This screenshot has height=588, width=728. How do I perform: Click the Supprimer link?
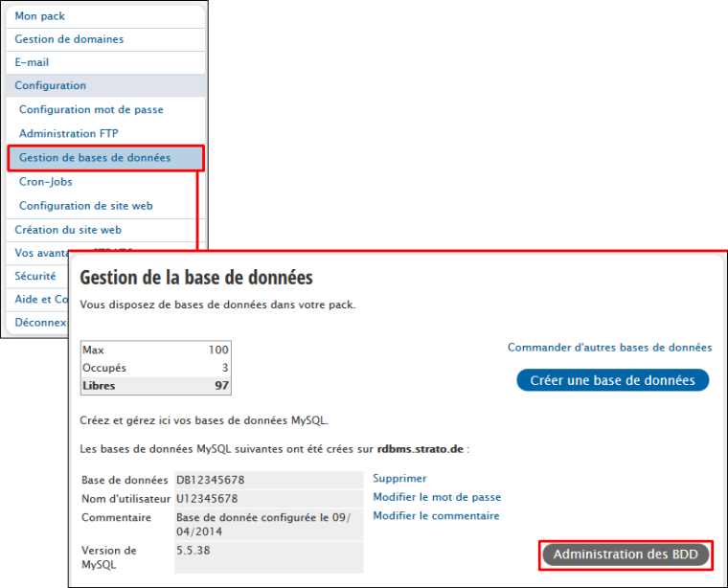tap(399, 479)
